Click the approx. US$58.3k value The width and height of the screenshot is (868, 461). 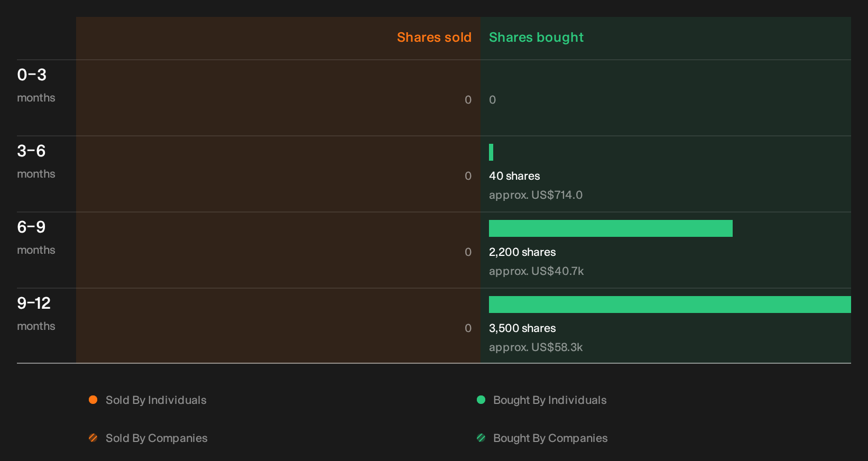click(x=535, y=347)
